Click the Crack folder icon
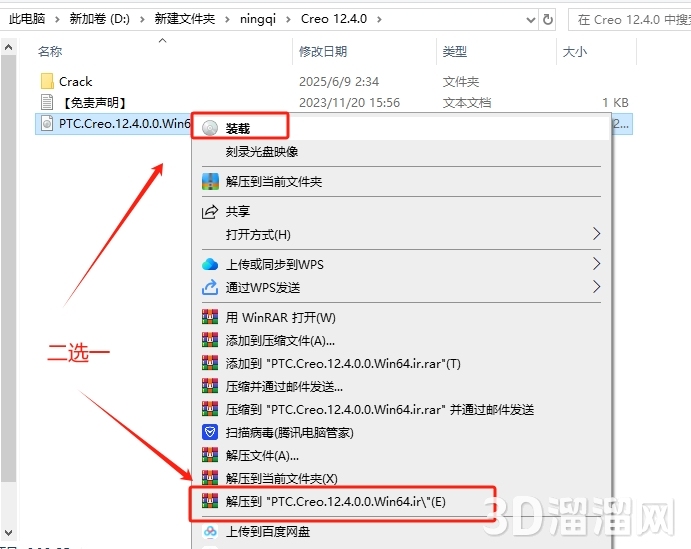This screenshot has width=691, height=549. pyautogui.click(x=47, y=81)
